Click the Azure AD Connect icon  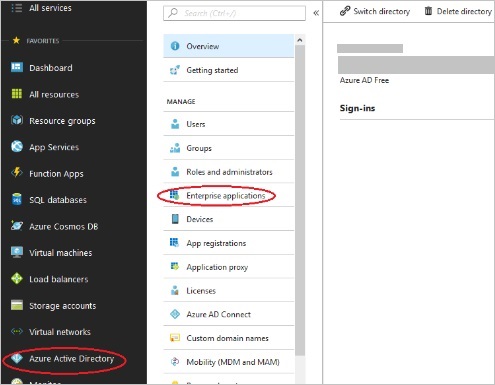tap(175, 314)
